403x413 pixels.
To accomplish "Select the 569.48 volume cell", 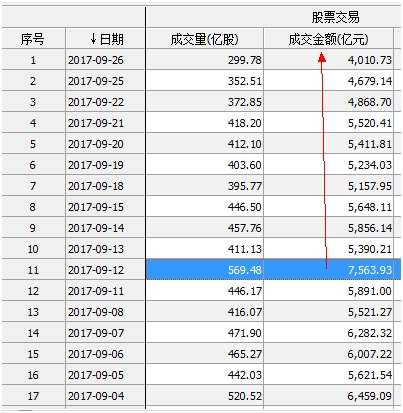I will point(205,269).
